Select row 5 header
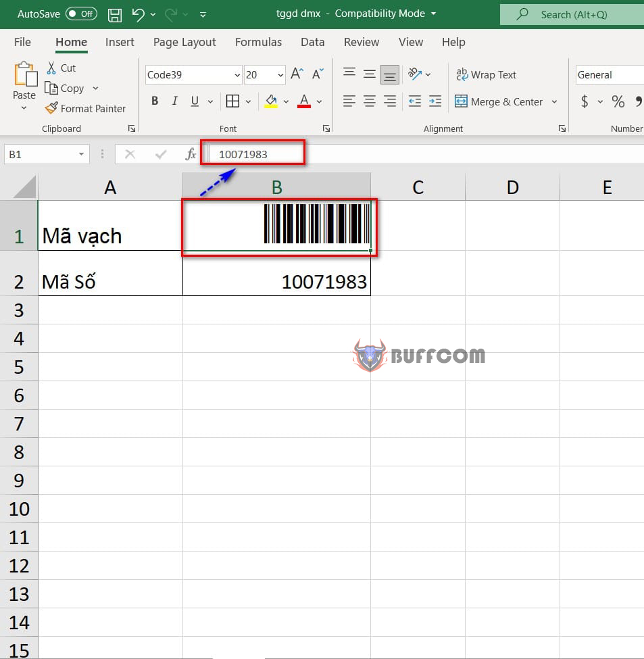 19,367
